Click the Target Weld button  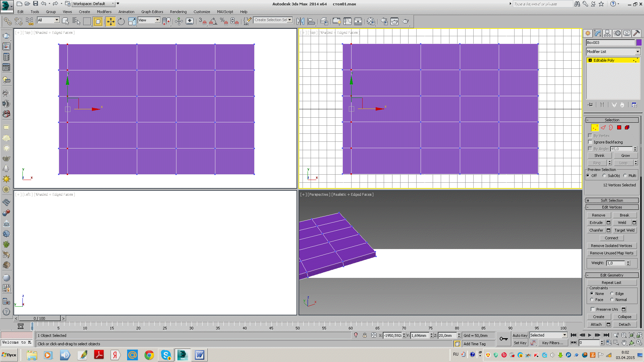[x=624, y=230]
